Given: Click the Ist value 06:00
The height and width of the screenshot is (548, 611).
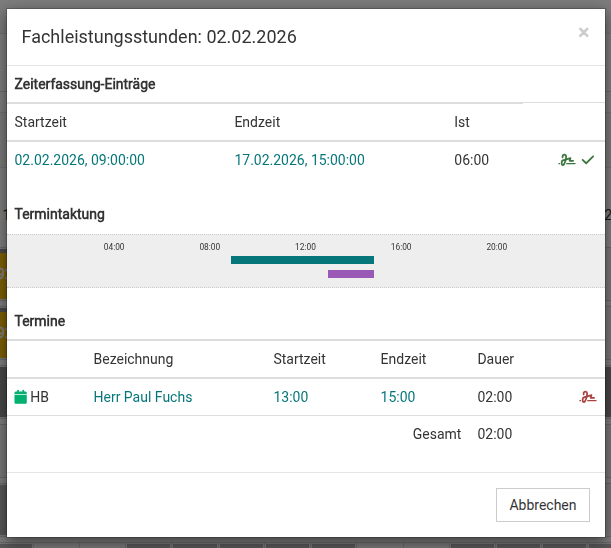Looking at the screenshot, I should tap(471, 160).
